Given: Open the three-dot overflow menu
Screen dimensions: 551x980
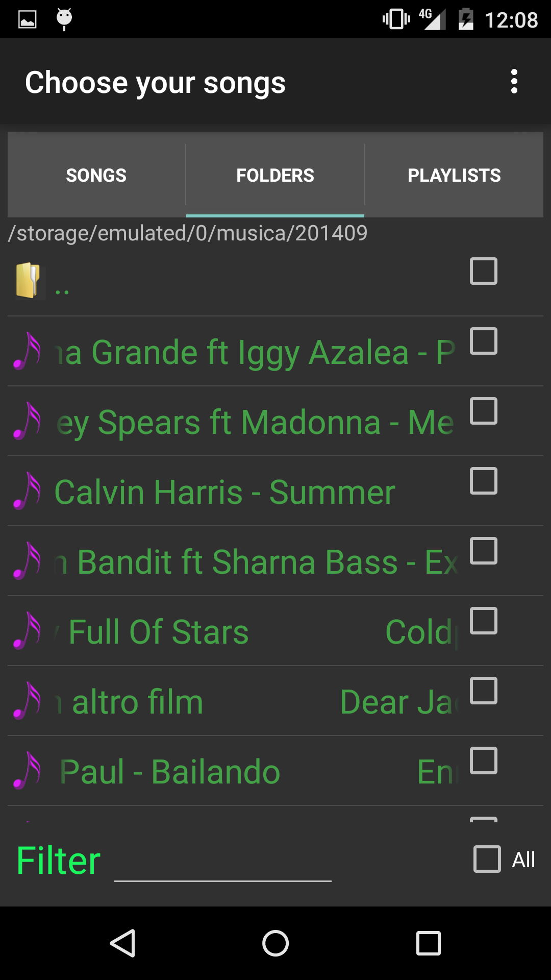Looking at the screenshot, I should pyautogui.click(x=514, y=82).
